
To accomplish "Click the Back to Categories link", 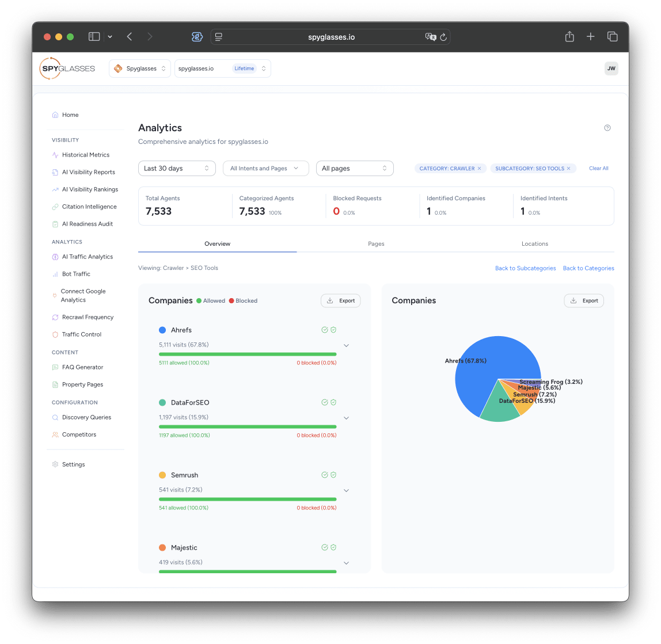I will (588, 268).
